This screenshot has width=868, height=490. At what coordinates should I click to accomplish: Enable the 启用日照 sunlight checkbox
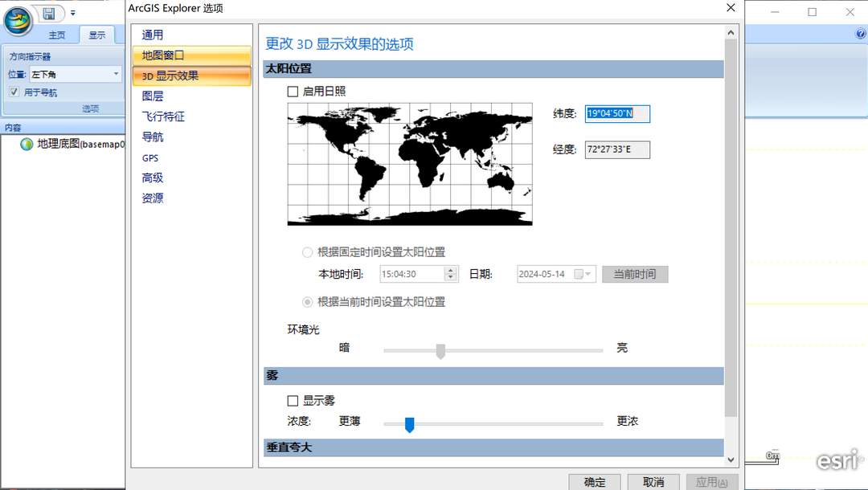pyautogui.click(x=293, y=92)
